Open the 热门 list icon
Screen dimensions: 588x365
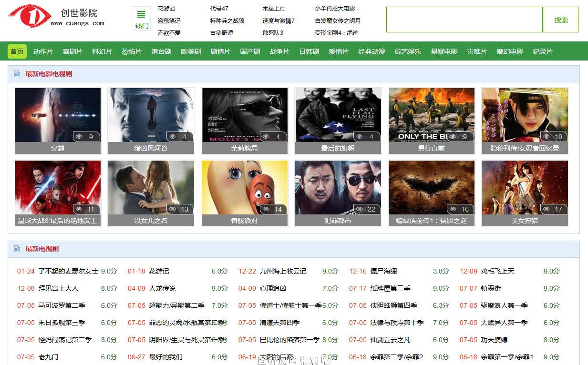tap(142, 15)
